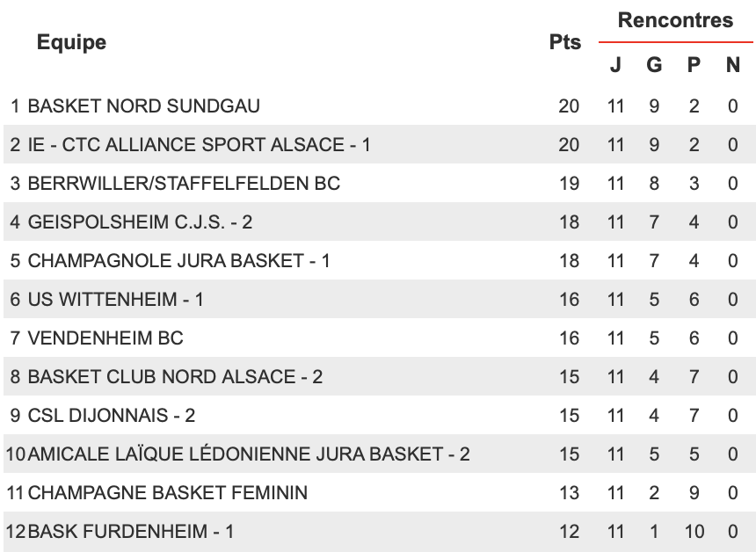Select BASKET CLUB NORD ALSACE - 2

pyautogui.click(x=175, y=376)
